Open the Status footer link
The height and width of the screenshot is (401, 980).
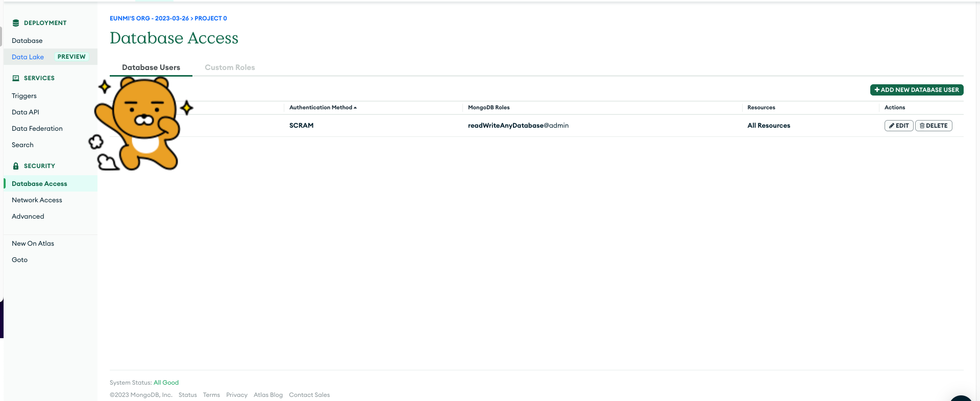click(x=187, y=395)
